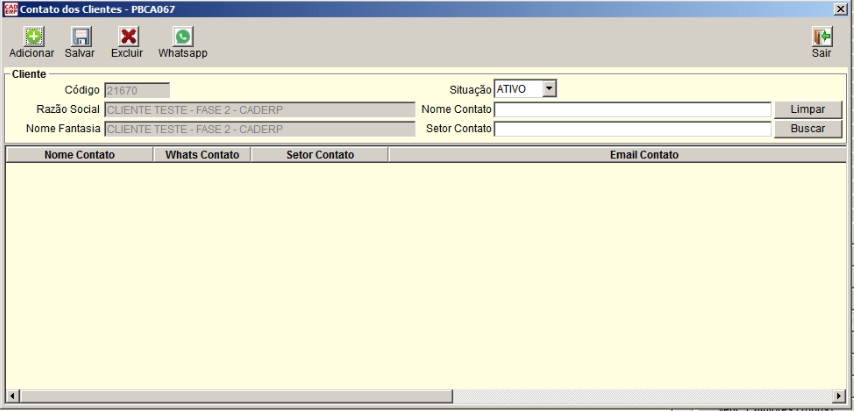This screenshot has width=854, height=411.
Task: Save using the Salvar floppy disk icon
Action: tap(82, 37)
